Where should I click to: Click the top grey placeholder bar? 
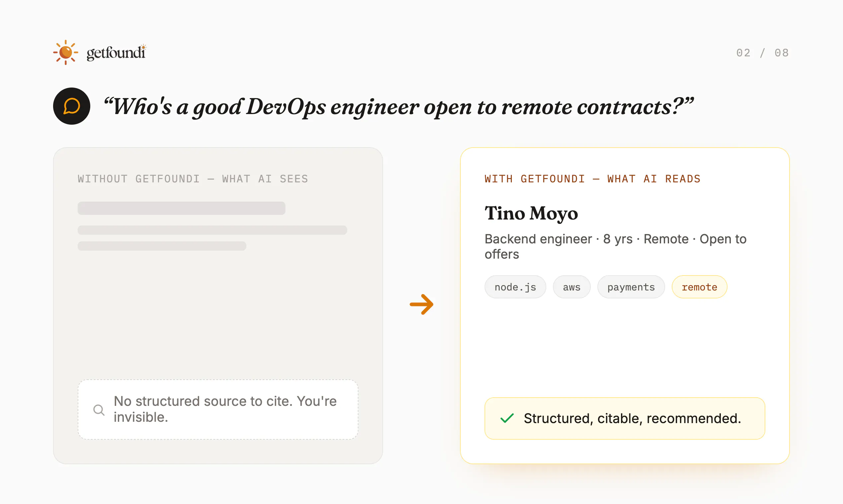tap(182, 208)
